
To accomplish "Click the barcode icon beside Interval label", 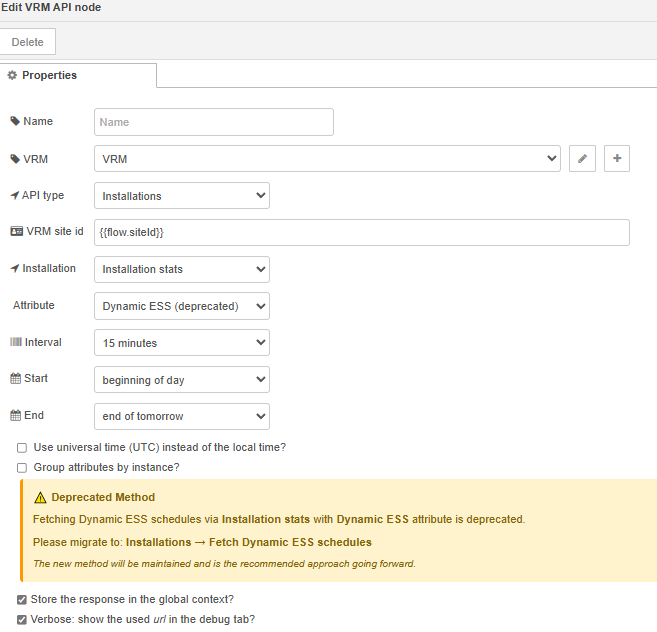I will [x=15, y=343].
